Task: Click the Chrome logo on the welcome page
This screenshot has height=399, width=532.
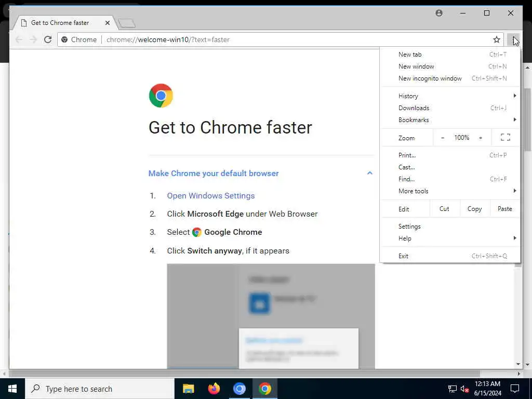Action: pos(161,96)
